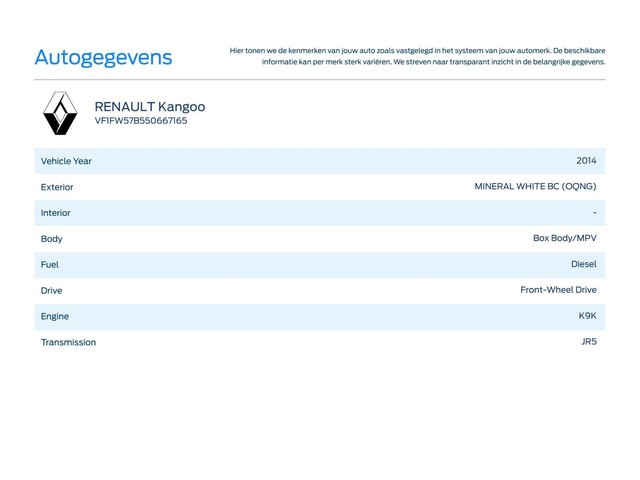The height and width of the screenshot is (480, 640).
Task: Click the Transmission row label
Action: point(69,343)
